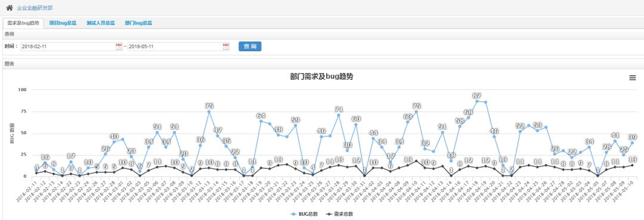Click the data point labeled 58
The width and height of the screenshot is (644, 220).
pos(460,126)
